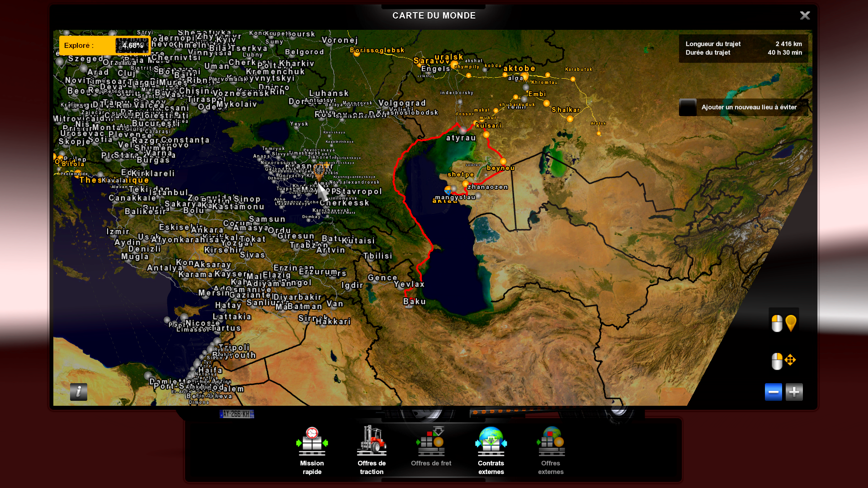868x488 pixels.
Task: Click the Durée du trajet value
Action: tap(785, 52)
